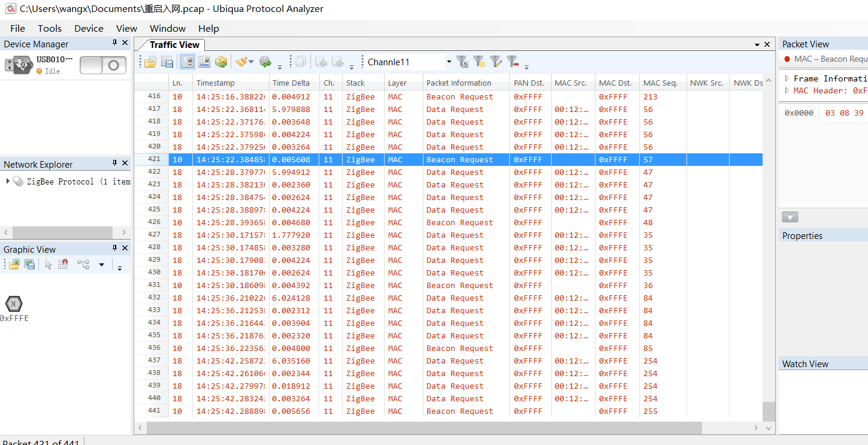868x445 pixels.
Task: Click the gear with green arrows icon
Action: pyautogui.click(x=265, y=62)
